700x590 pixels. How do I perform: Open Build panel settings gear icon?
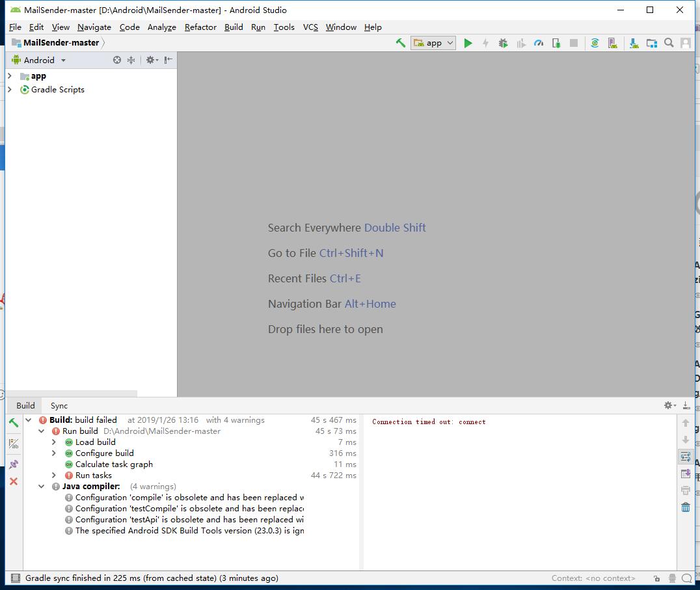click(669, 405)
